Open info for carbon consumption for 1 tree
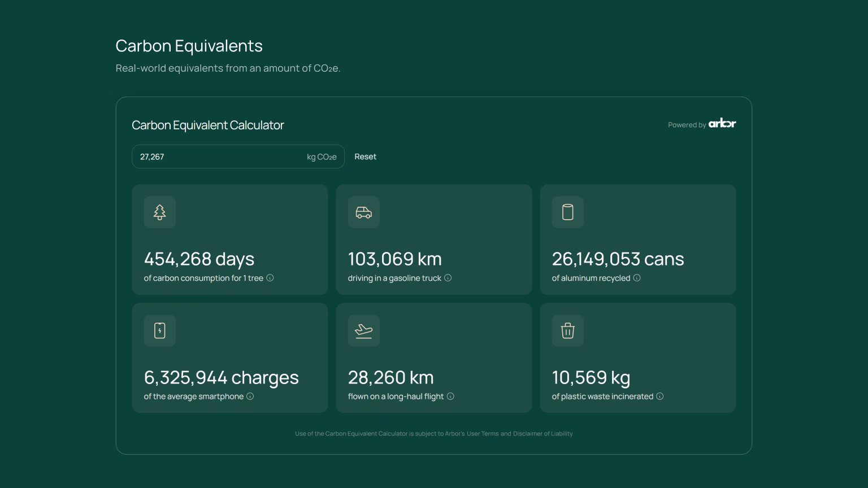The height and width of the screenshot is (488, 868). [270, 278]
